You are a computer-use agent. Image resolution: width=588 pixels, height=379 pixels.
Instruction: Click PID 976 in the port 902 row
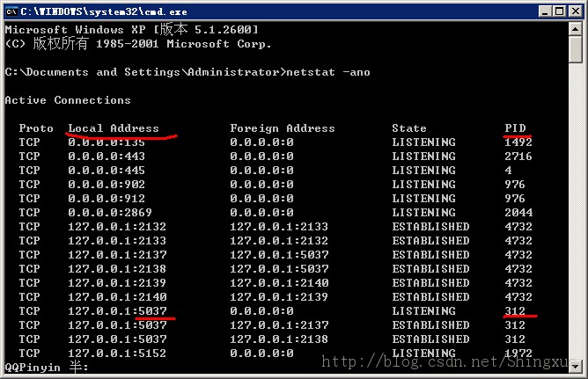tap(515, 185)
